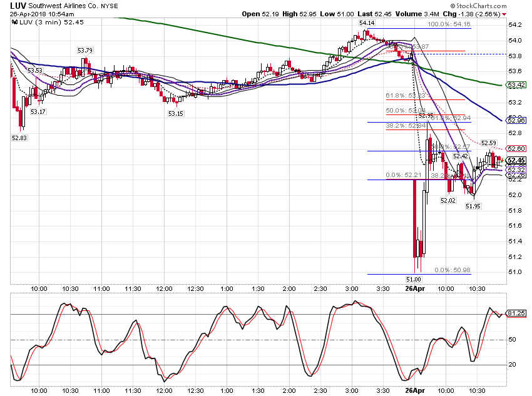The height and width of the screenshot is (396, 532).
Task: Select the LUV ticker symbol in the title
Action: [18, 6]
